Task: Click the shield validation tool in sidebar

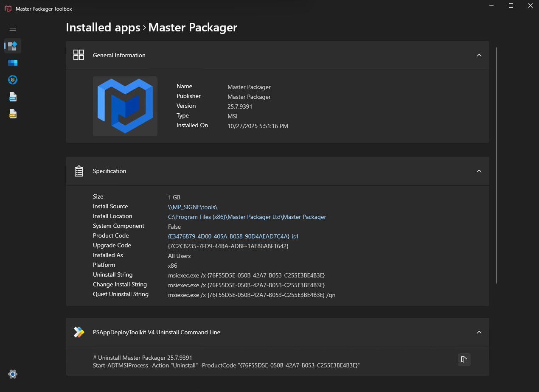Action: [x=13, y=79]
